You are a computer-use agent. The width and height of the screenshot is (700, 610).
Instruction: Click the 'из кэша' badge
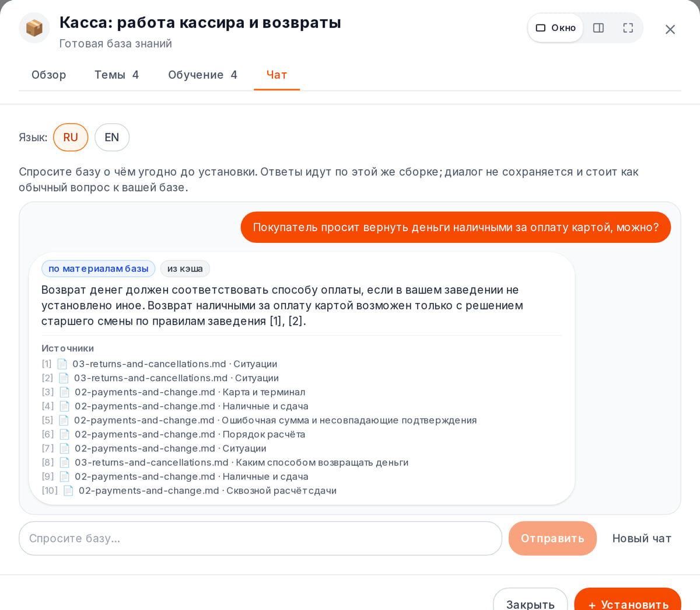pos(185,269)
